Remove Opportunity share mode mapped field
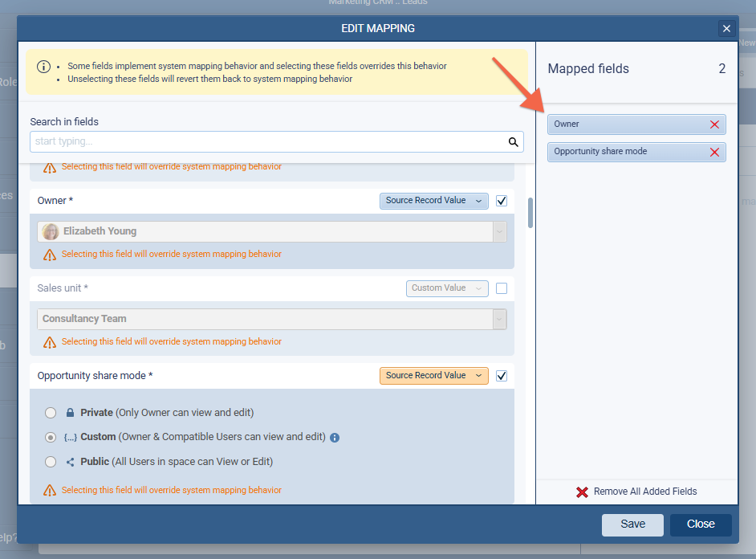 click(714, 152)
